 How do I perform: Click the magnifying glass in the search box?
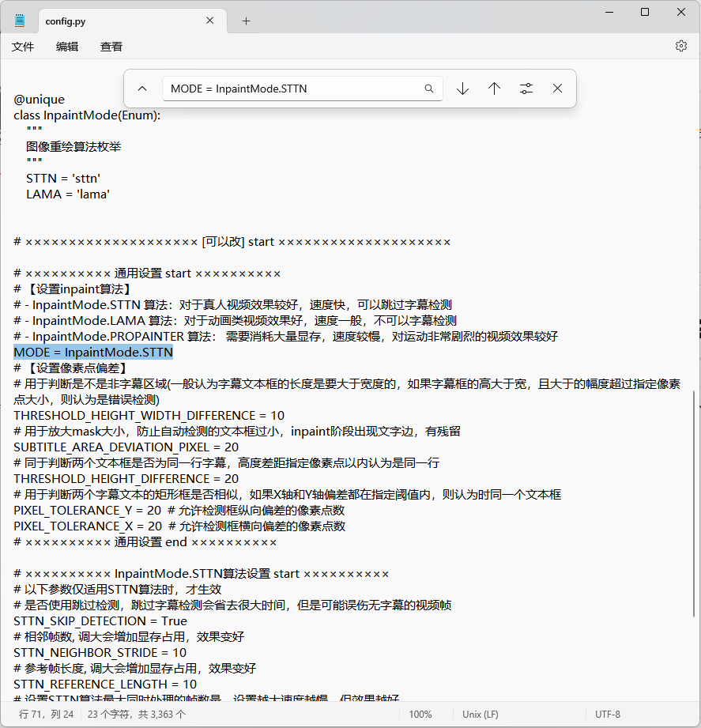428,89
